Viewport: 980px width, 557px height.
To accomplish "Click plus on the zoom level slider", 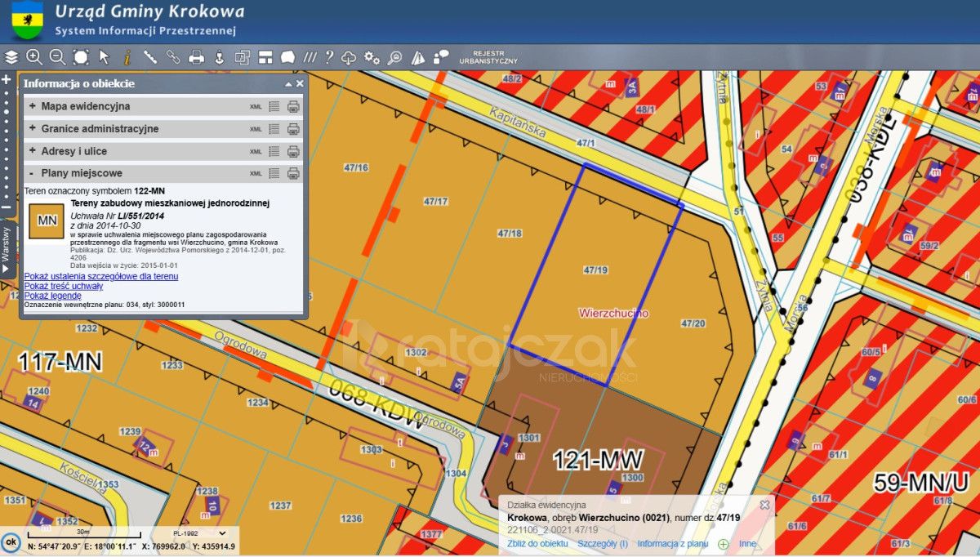I will 7,80.
